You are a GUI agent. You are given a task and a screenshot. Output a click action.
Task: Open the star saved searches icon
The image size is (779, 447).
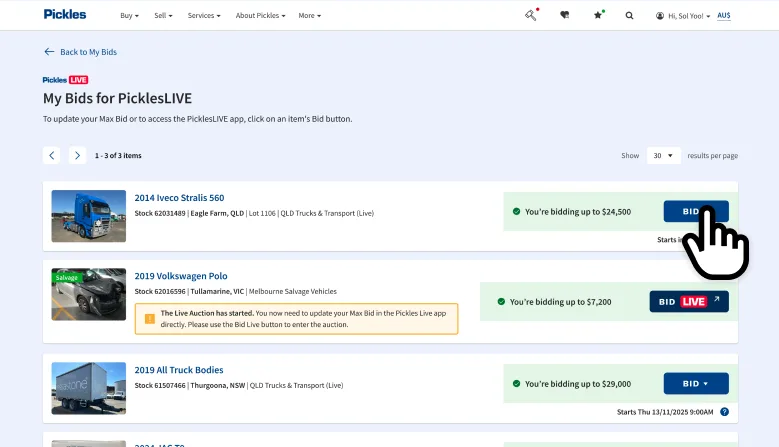click(598, 15)
